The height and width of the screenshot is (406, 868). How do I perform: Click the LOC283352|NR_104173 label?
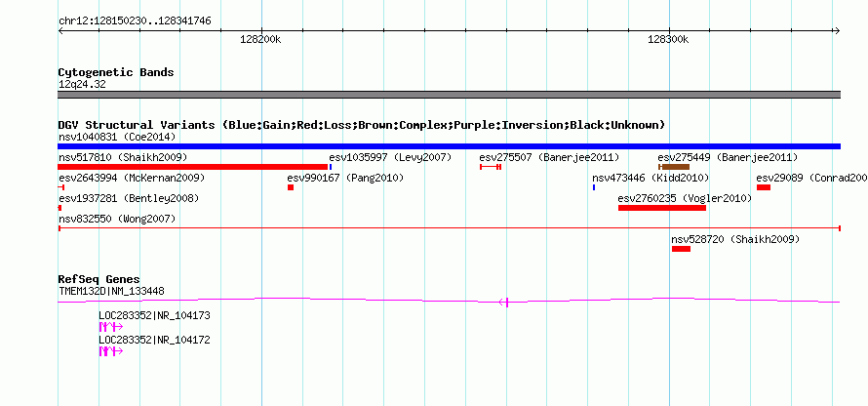coord(154,315)
